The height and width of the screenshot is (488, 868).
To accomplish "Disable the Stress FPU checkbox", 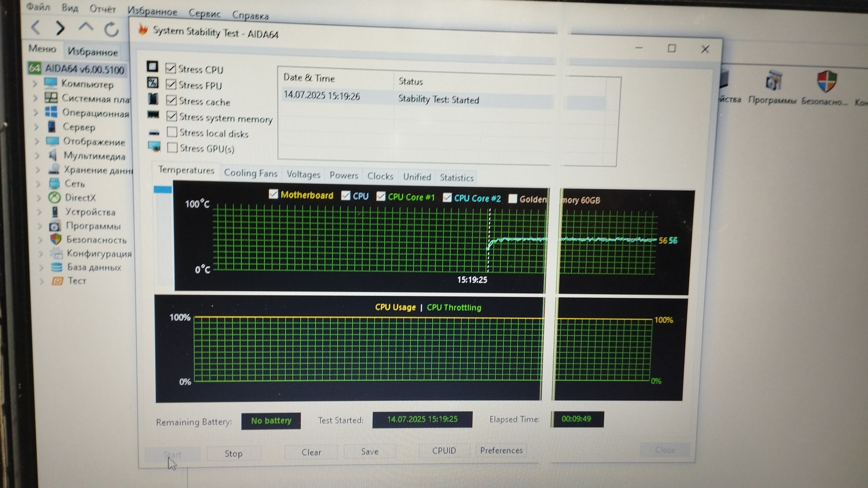I will [x=171, y=84].
